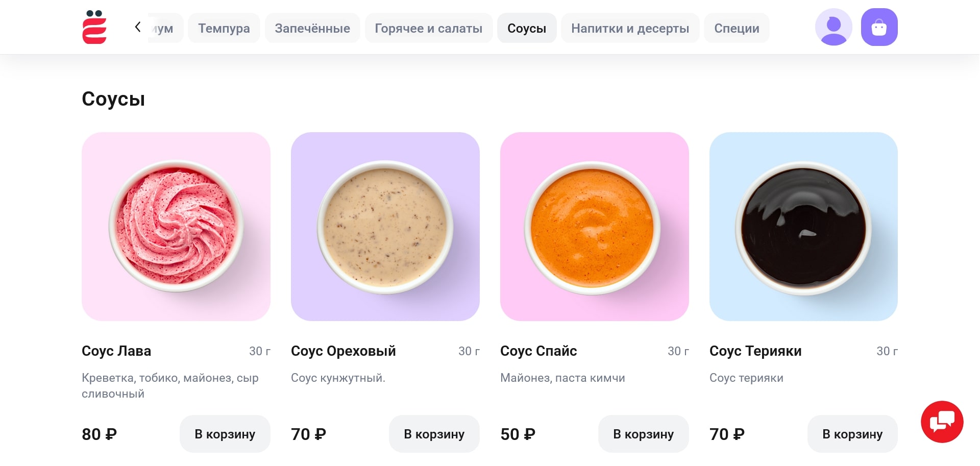Open the red chat support bubble
Viewport: 980px width, 466px height.
942,422
